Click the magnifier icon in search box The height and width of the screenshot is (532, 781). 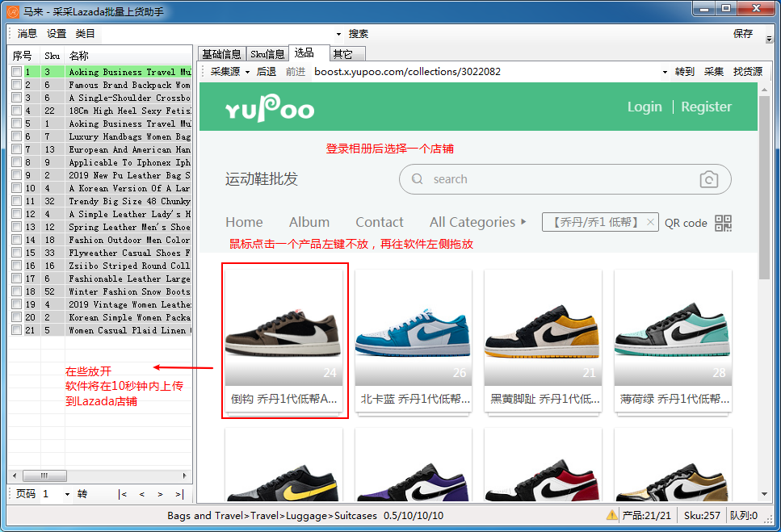(418, 178)
